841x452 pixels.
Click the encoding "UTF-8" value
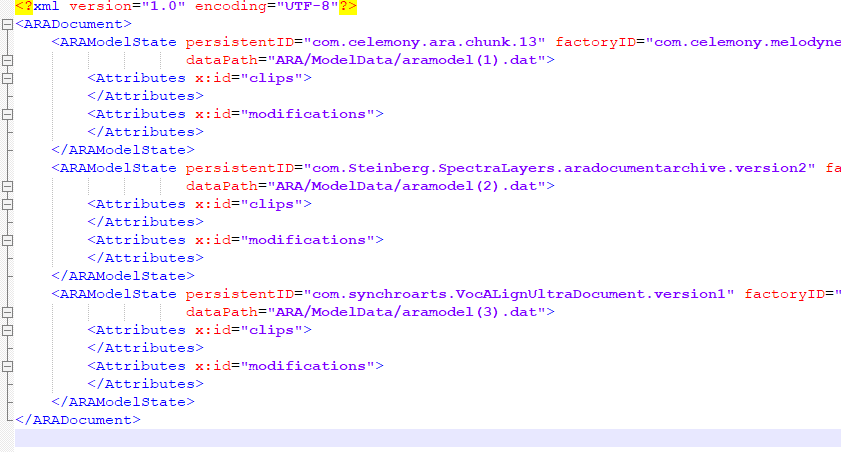point(307,6)
